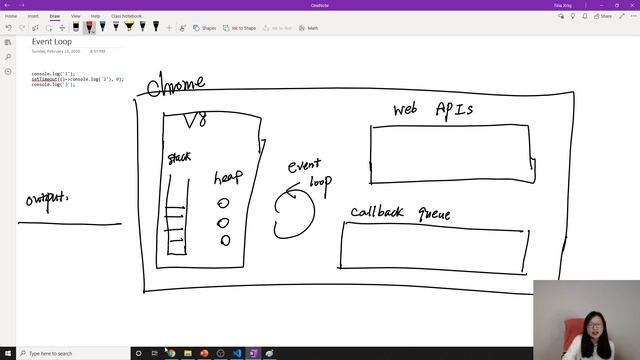This screenshot has height=360, width=640.
Task: Open Cortana from the taskbar
Action: click(138, 353)
